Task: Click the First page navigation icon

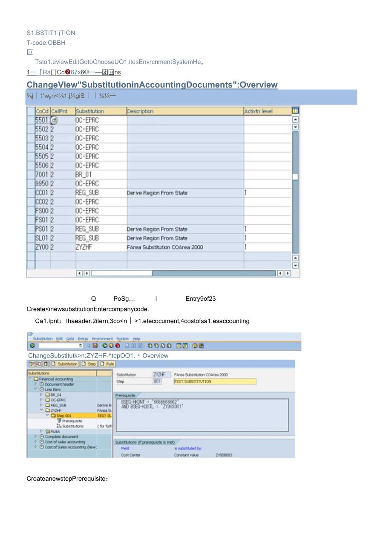Action: (x=150, y=346)
